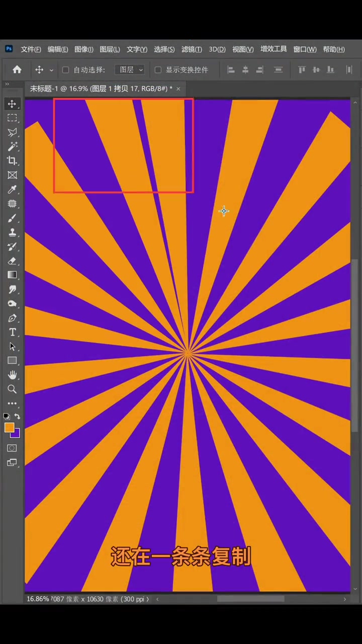This screenshot has height=644, width=362.
Task: Open the orange foreground color swatch
Action: pos(9,428)
